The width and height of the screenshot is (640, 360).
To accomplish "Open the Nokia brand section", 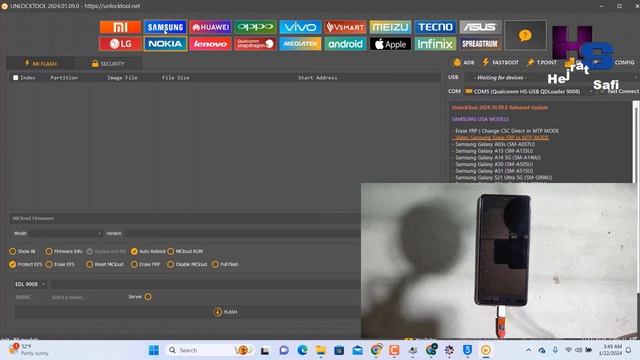I will click(165, 44).
